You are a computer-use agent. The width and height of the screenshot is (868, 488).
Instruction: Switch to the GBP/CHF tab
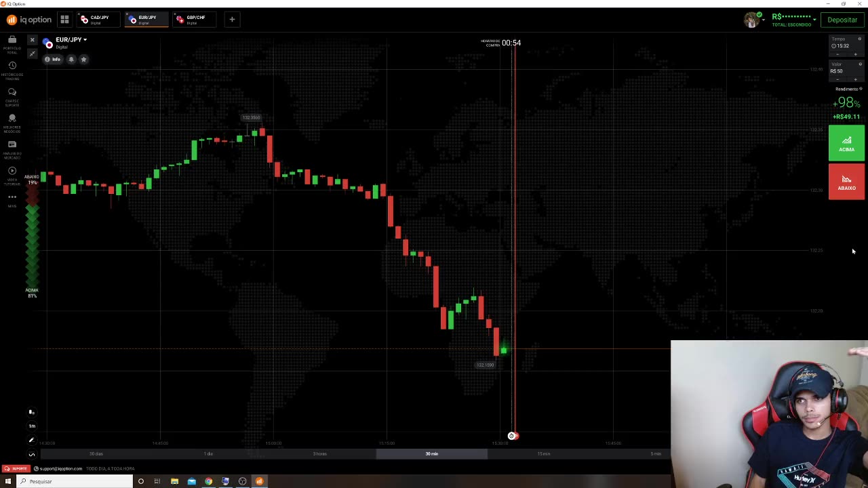[196, 20]
